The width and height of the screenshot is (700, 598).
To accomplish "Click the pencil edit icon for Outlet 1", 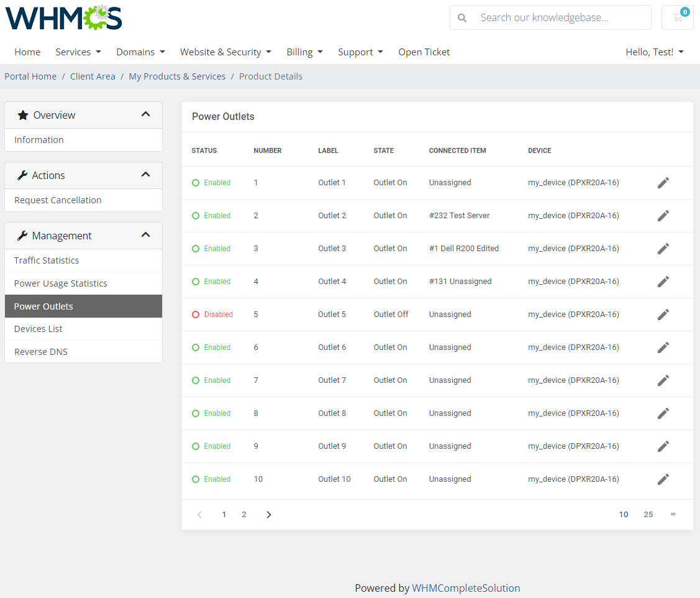I will tap(663, 182).
